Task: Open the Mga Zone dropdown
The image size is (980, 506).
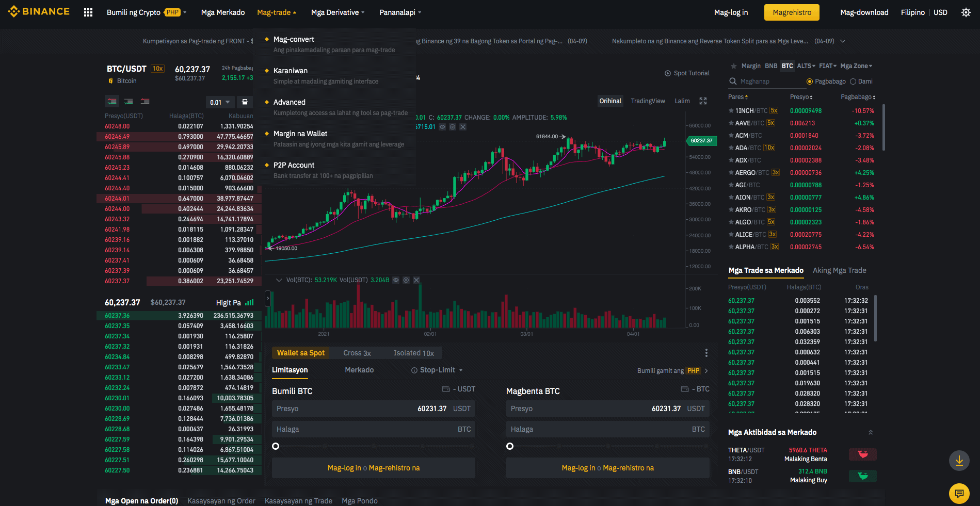Action: pos(856,66)
